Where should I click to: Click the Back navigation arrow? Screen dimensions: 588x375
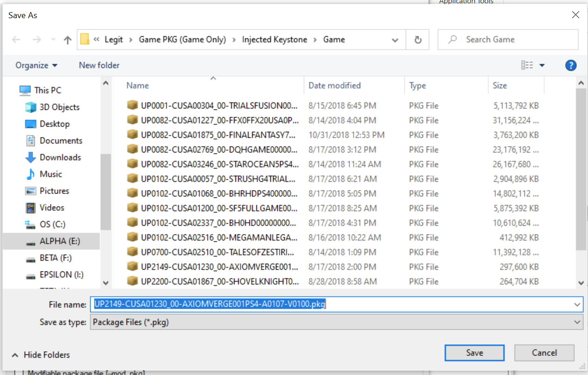click(x=16, y=40)
